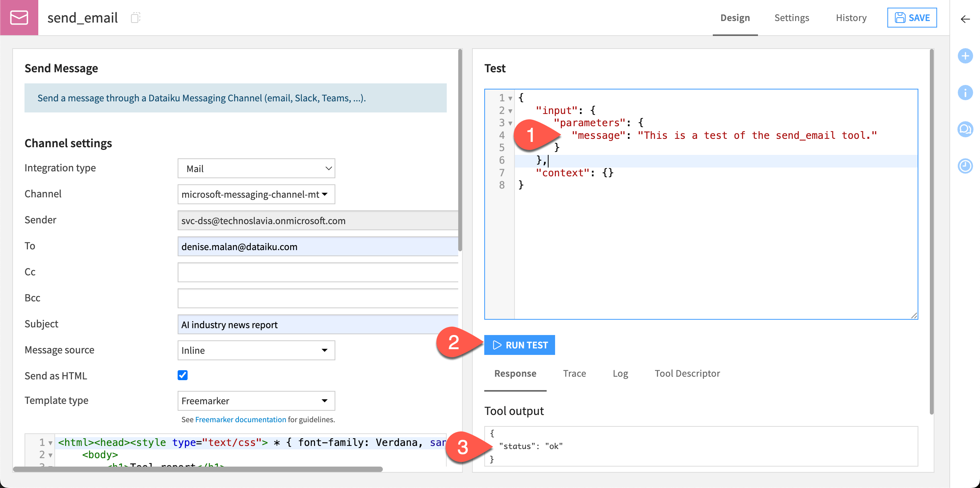Open the discussions chat bubble icon
The height and width of the screenshot is (488, 980).
point(965,129)
